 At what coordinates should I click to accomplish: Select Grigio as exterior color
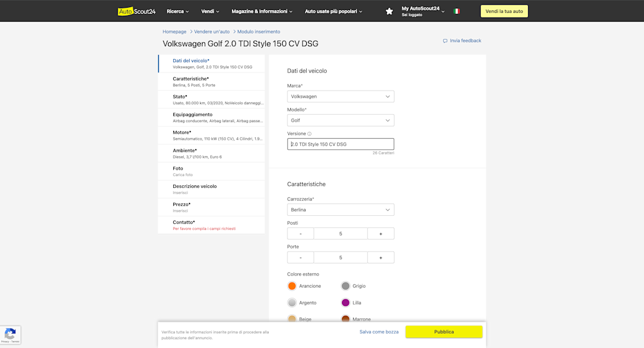[x=345, y=286]
